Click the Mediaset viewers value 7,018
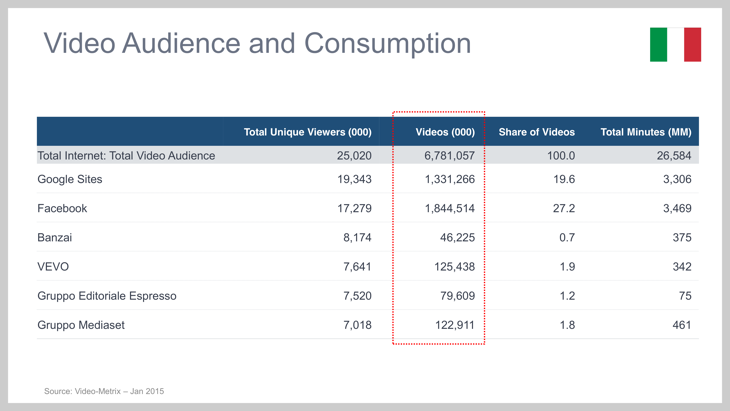 358,325
